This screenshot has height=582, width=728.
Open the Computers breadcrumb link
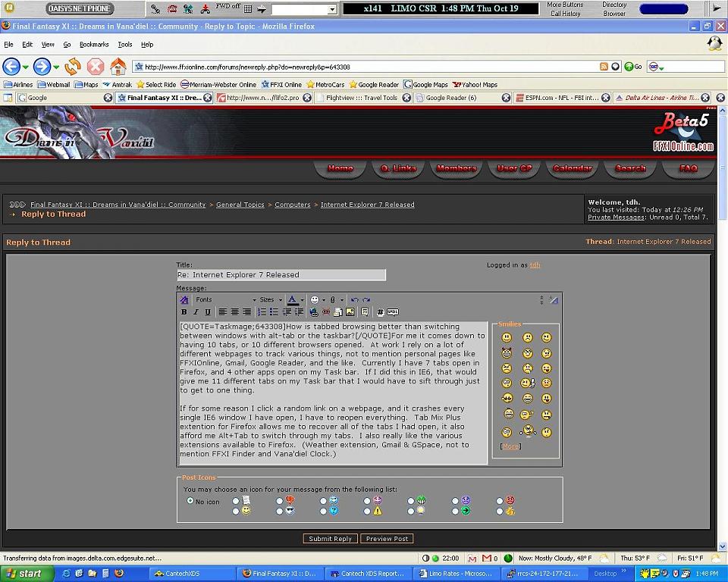tap(293, 205)
